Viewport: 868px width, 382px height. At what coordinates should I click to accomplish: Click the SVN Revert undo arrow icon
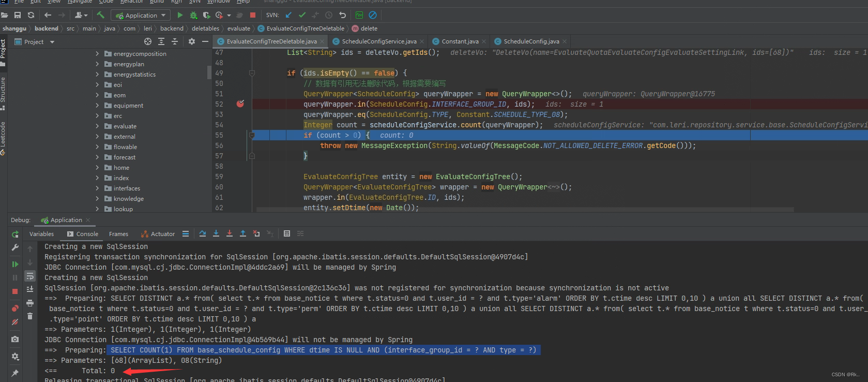342,15
